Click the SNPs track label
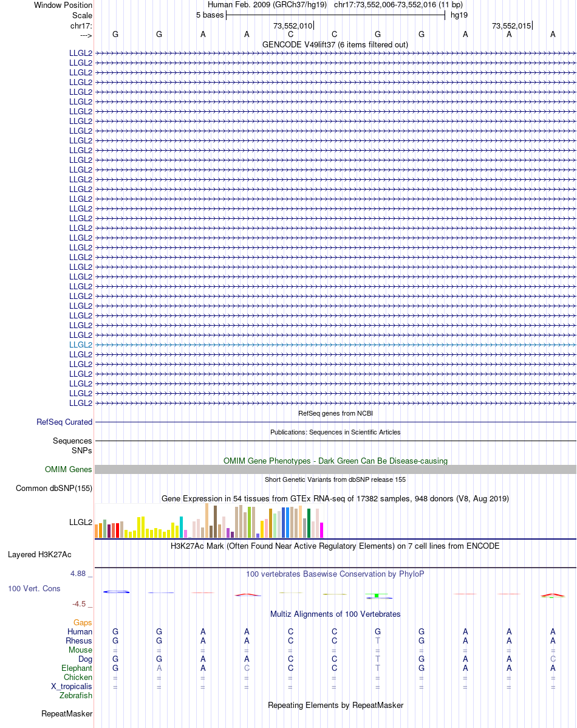Viewport: 577px width, 728px height. coord(82,450)
